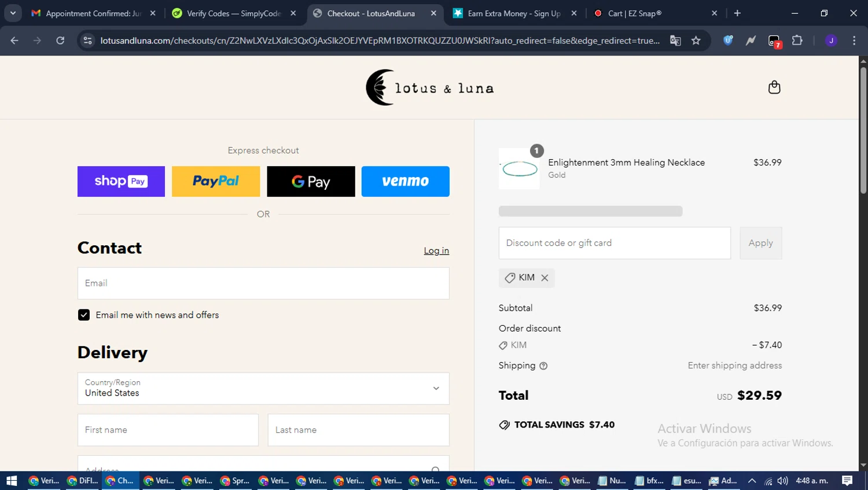This screenshot has height=490, width=868.
Task: Open the Spr... taskbar window
Action: pos(235,481)
